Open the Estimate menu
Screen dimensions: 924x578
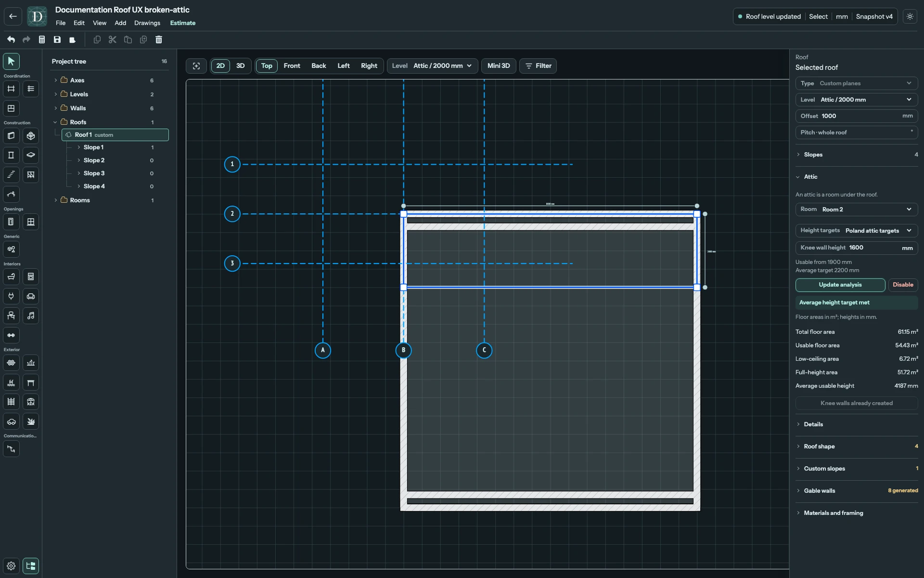[183, 23]
